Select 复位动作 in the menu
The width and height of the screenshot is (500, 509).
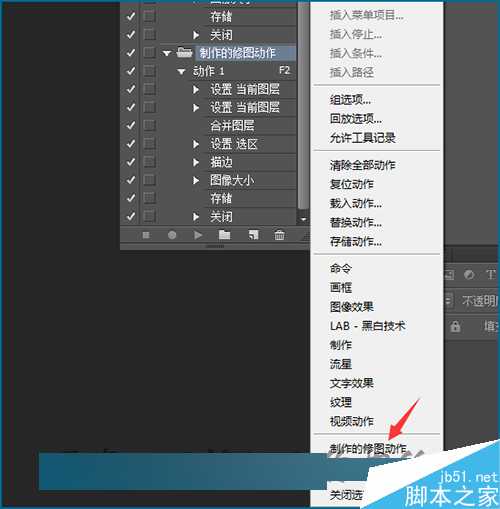point(352,184)
